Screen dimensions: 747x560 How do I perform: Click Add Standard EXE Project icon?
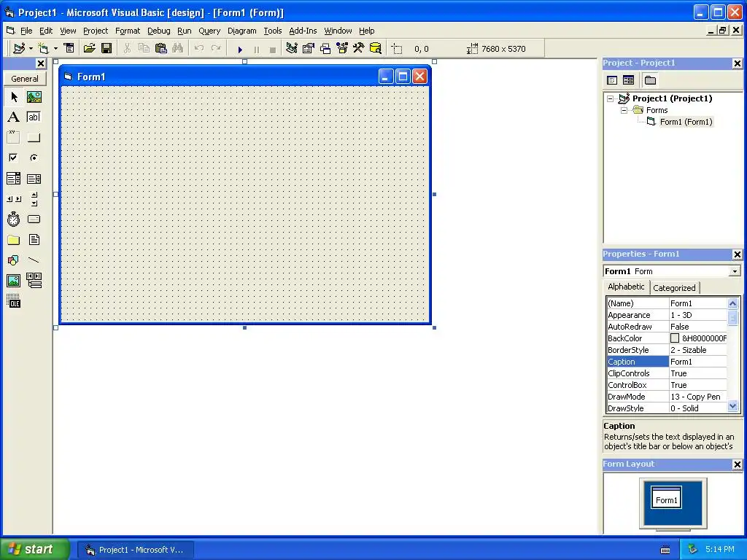pos(19,48)
